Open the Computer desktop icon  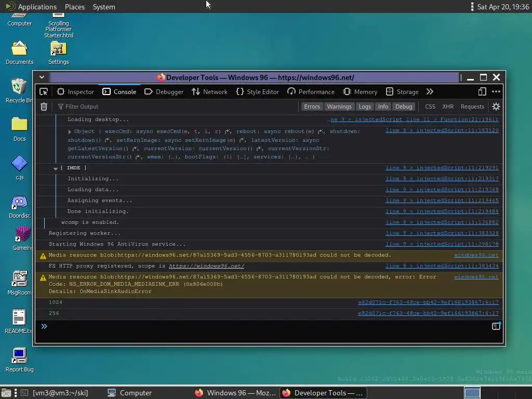tap(19, 20)
